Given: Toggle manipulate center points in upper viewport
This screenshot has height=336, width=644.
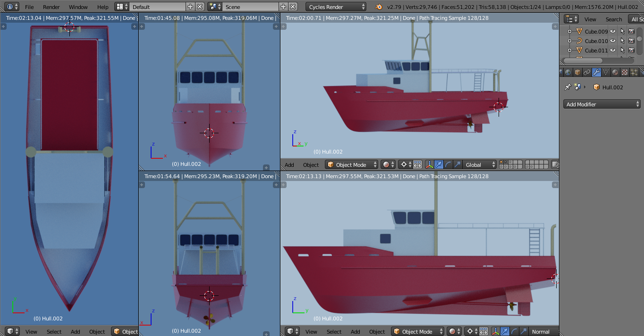Looking at the screenshot, I should click(x=417, y=164).
